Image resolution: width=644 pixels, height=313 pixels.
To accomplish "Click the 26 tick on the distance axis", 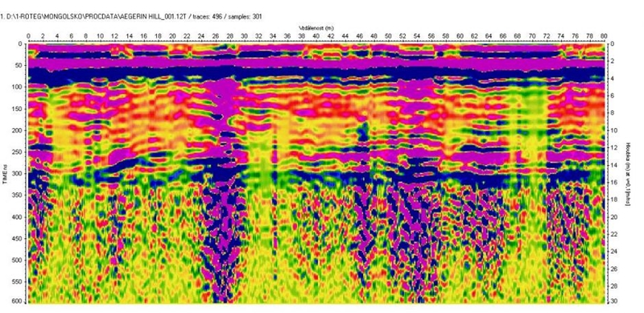I will pyautogui.click(x=215, y=36).
